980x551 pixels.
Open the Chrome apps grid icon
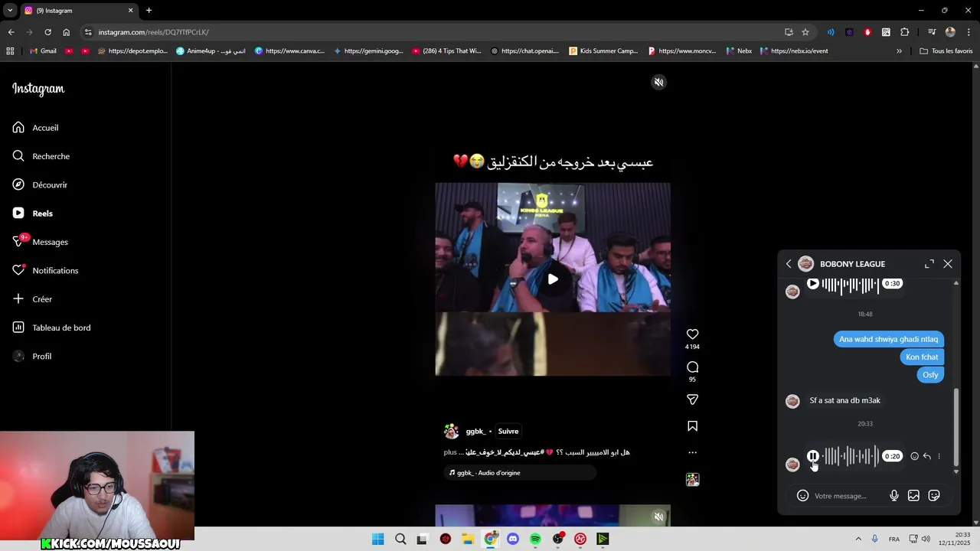[x=10, y=51]
